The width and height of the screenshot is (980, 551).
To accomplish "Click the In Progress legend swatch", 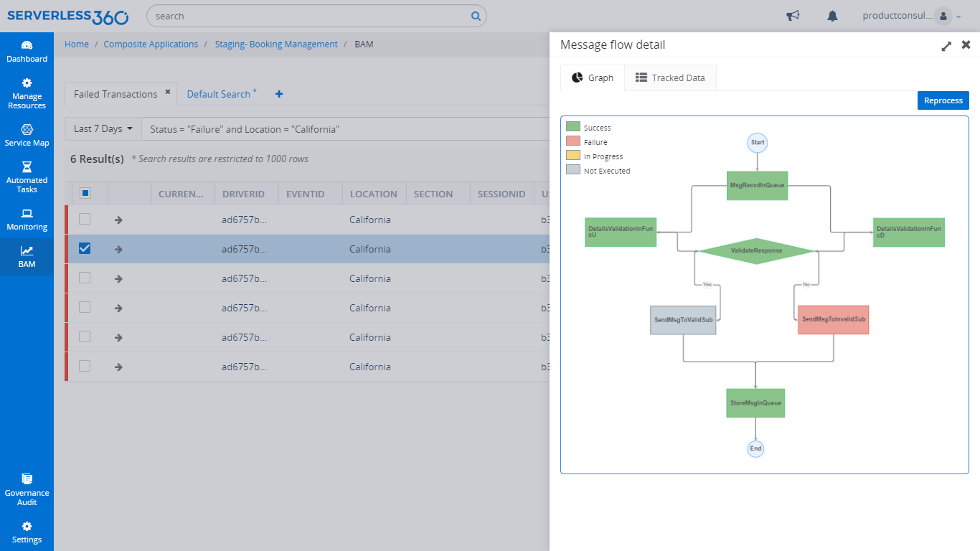I will pyautogui.click(x=573, y=156).
